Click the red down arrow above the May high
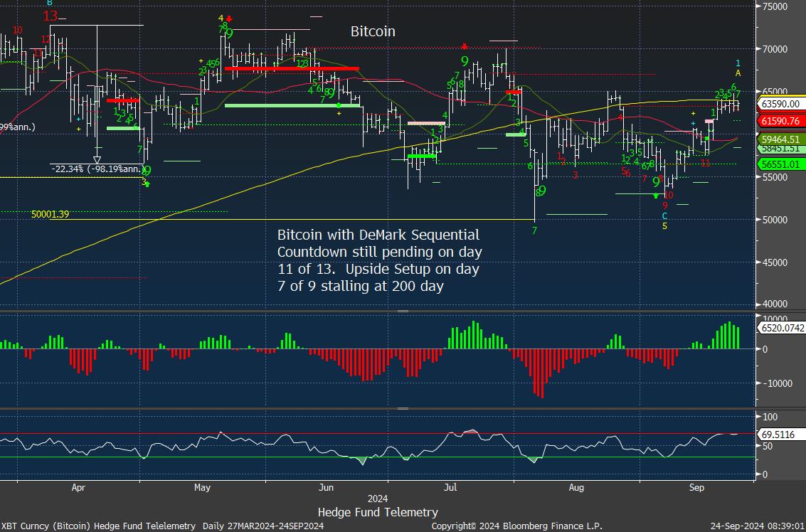 (229, 18)
